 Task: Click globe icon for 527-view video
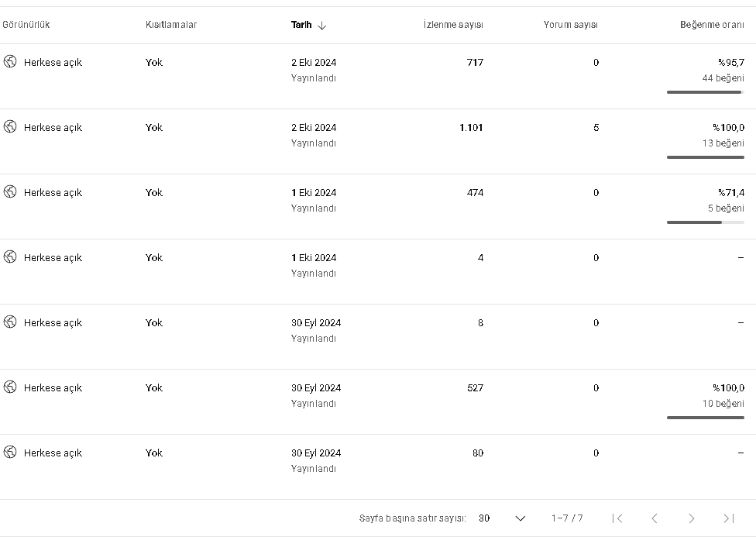[x=10, y=387]
